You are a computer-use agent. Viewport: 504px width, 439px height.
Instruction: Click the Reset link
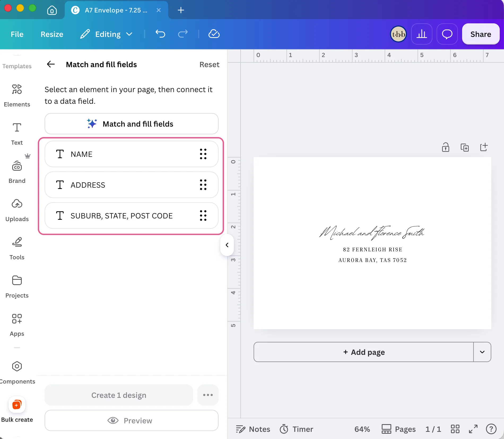209,64
